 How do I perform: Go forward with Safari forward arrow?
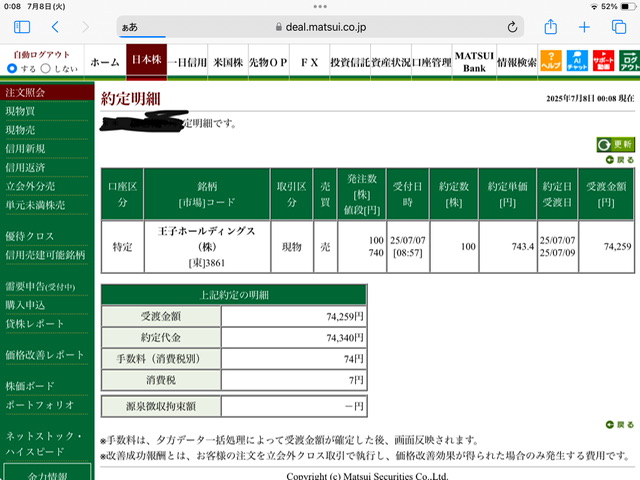click(x=85, y=27)
